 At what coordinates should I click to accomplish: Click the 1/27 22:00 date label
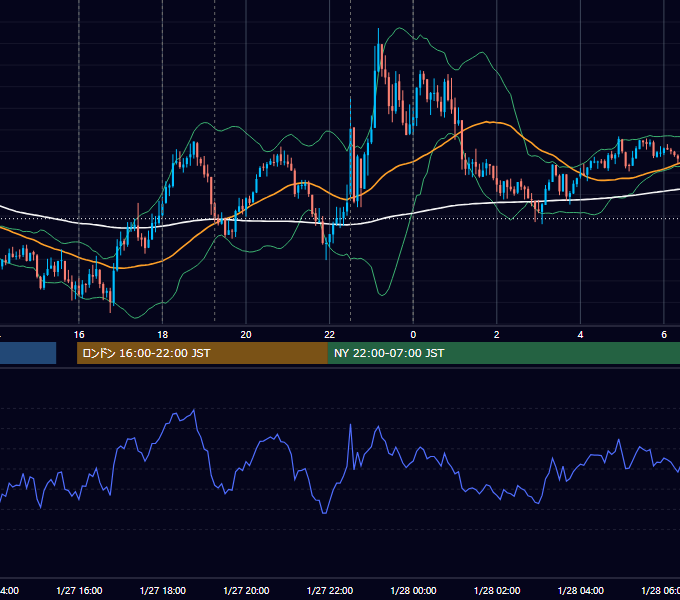[x=330, y=590]
